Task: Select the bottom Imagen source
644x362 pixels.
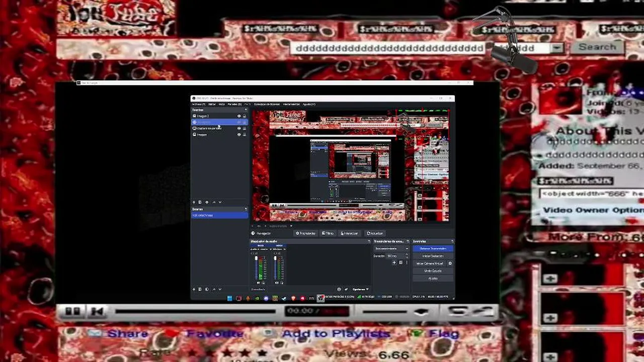Action: [219, 135]
